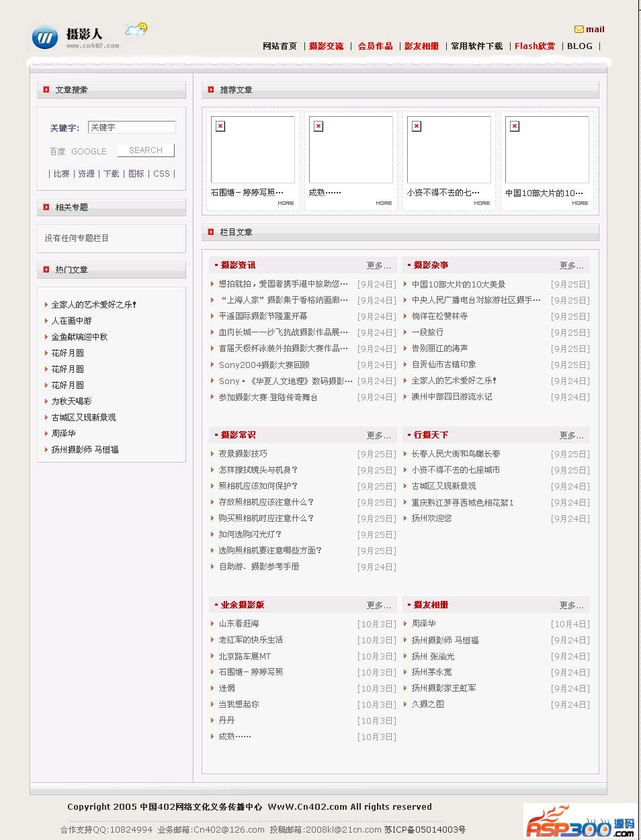This screenshot has width=641, height=840.
Task: Open broken image thumbnail above 成熟
Action: (x=351, y=150)
